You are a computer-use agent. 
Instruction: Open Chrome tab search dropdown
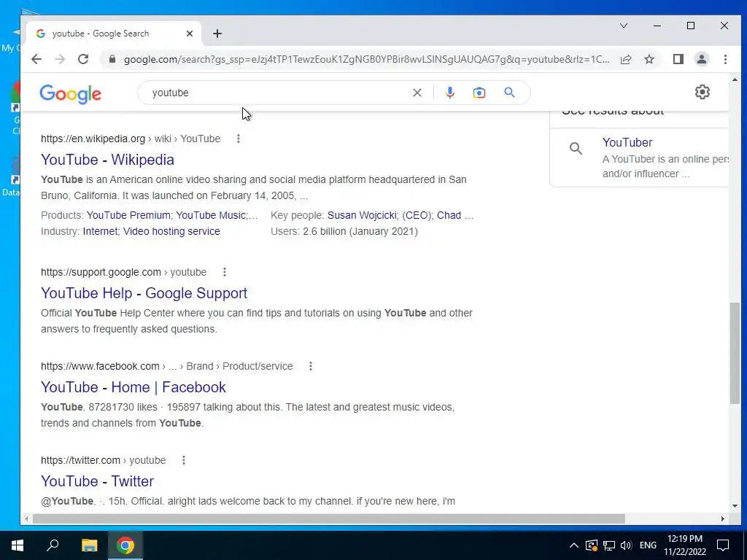click(x=623, y=26)
